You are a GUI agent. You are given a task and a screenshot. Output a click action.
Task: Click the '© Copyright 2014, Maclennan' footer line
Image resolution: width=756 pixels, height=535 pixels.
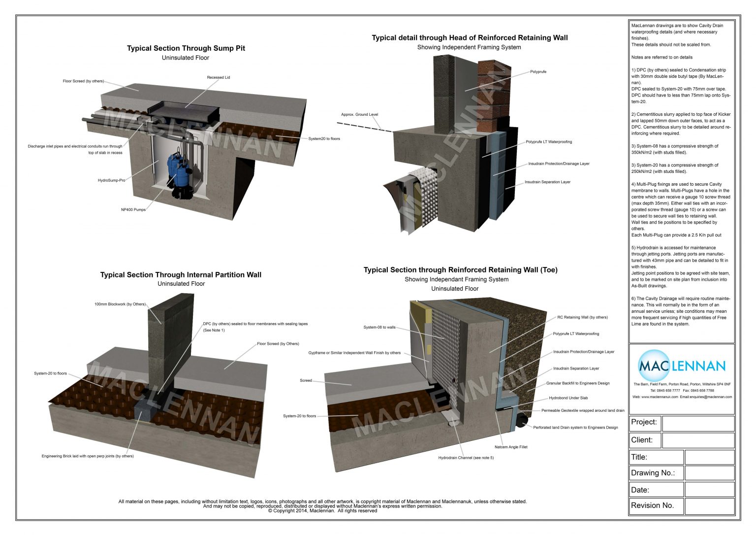pos(322,511)
